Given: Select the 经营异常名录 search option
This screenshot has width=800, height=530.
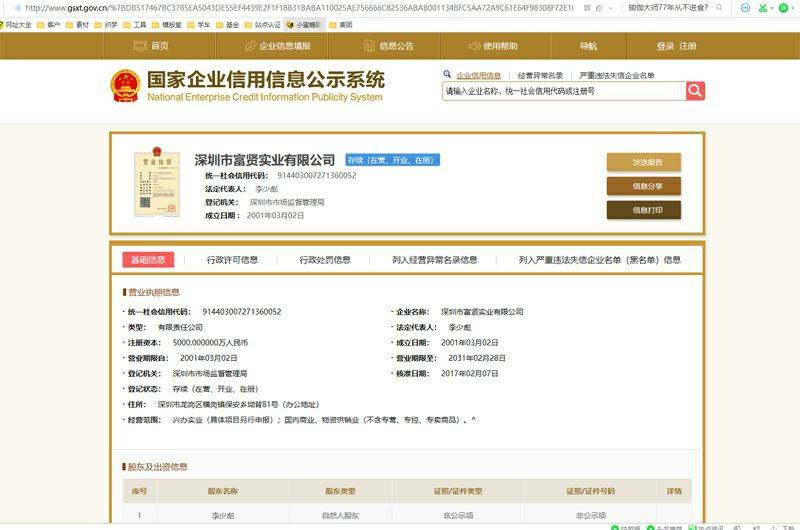Looking at the screenshot, I should click(540, 75).
